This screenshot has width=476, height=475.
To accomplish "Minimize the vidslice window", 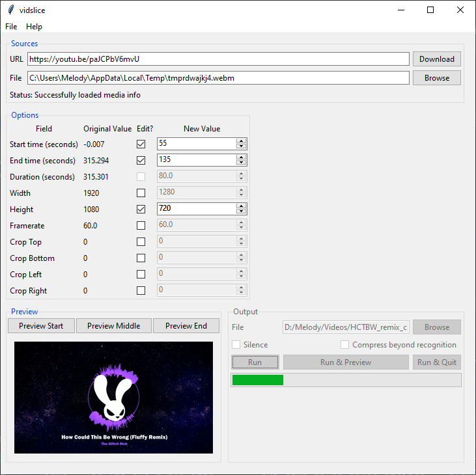I will [401, 10].
